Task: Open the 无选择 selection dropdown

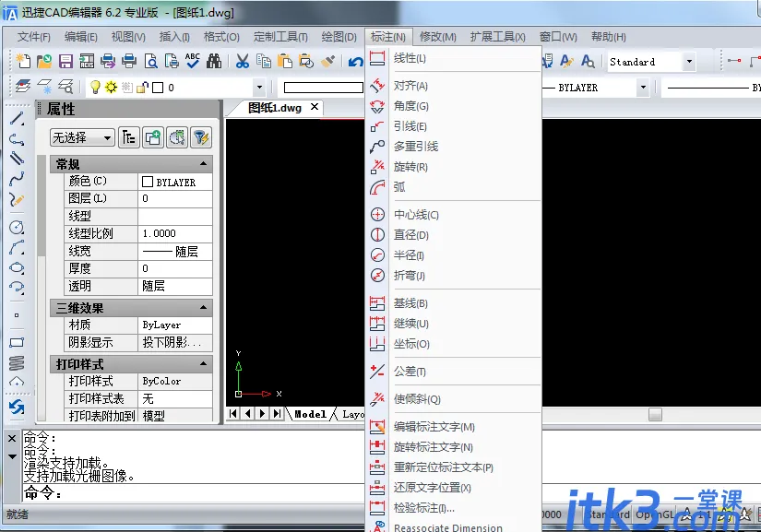Action: click(82, 137)
